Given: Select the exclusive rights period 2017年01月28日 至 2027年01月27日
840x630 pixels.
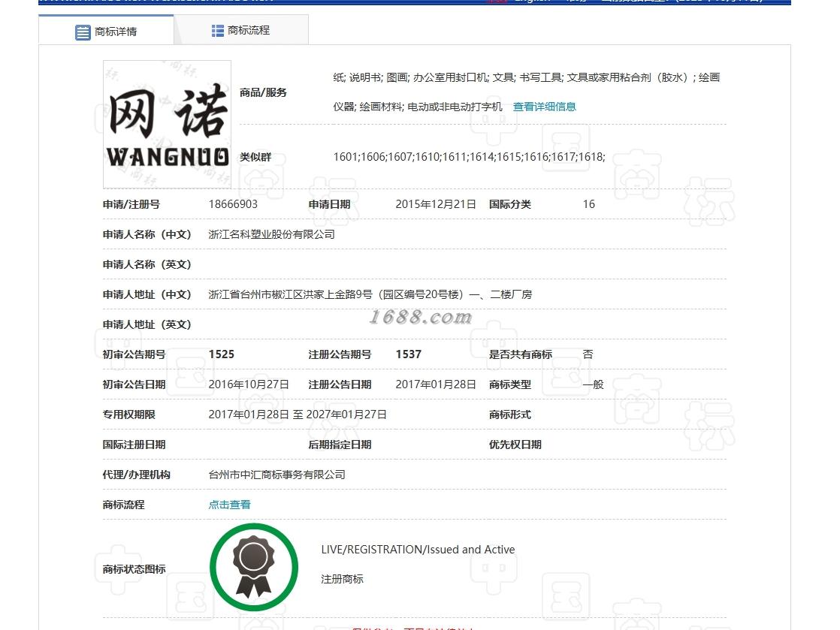Looking at the screenshot, I should point(298,414).
